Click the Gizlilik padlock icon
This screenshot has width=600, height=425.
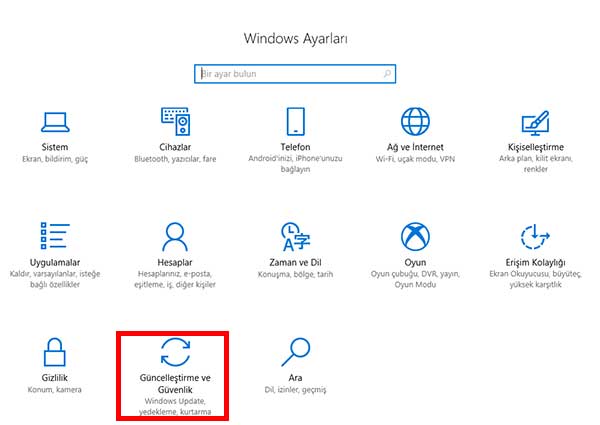tap(55, 352)
